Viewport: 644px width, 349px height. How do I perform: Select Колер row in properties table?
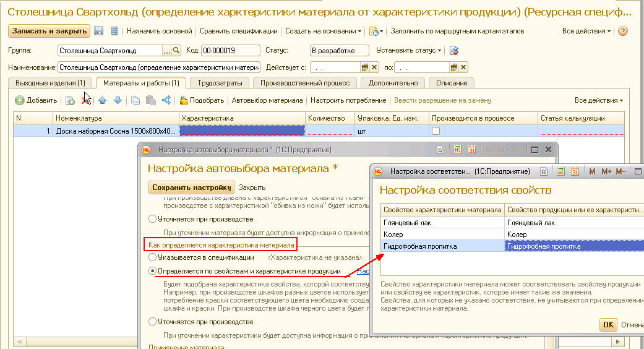512,235
